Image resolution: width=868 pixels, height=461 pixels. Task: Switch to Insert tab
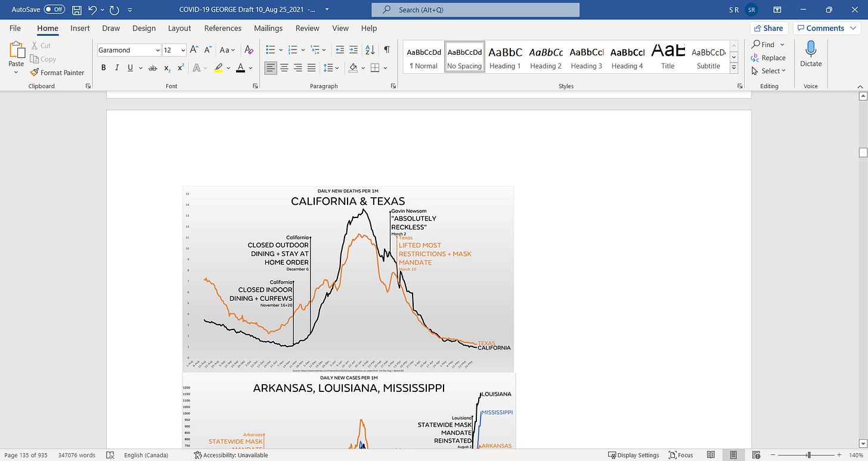click(80, 28)
